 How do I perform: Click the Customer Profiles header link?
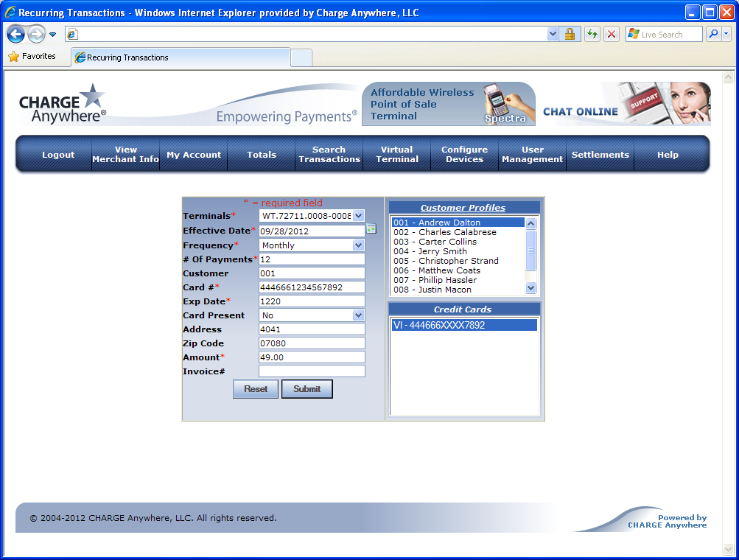pos(463,208)
